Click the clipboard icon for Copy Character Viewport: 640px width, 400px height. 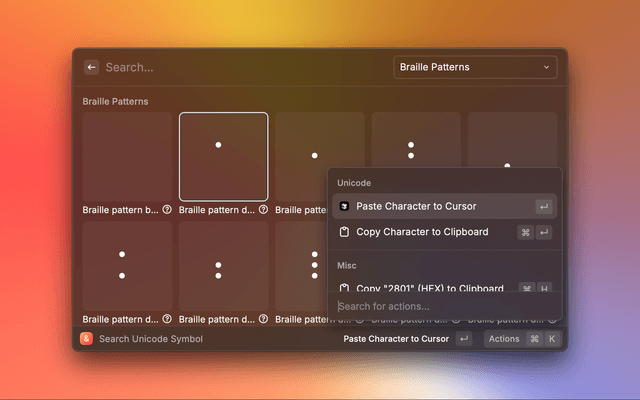point(344,232)
